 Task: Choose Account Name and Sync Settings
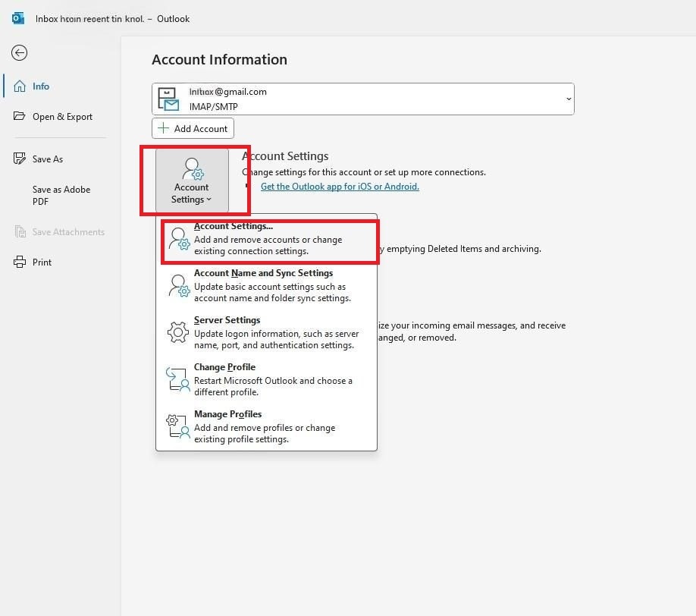[x=266, y=285]
